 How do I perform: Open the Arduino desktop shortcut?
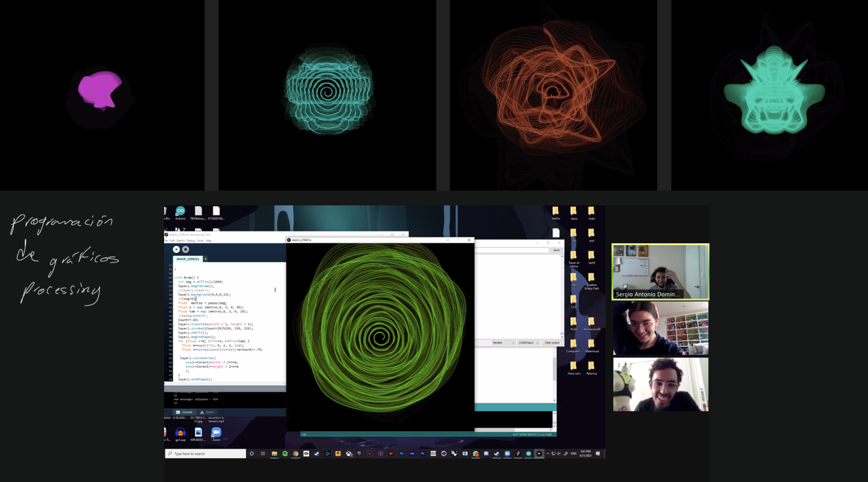(x=180, y=213)
